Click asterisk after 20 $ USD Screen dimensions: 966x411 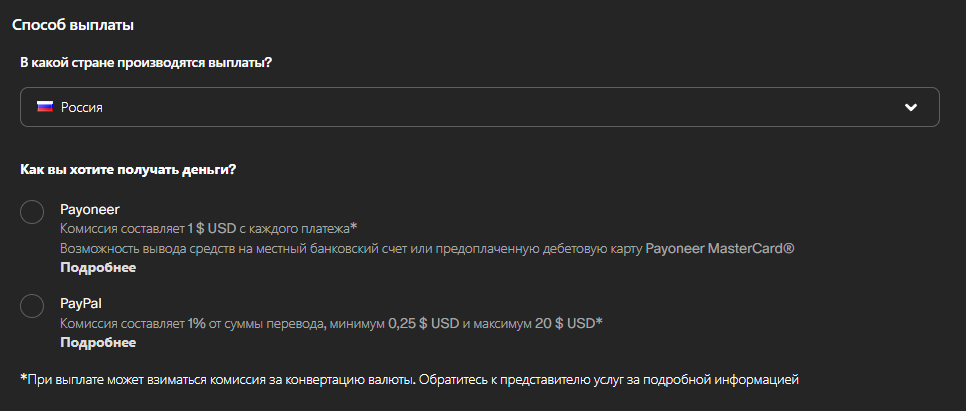pyautogui.click(x=599, y=321)
